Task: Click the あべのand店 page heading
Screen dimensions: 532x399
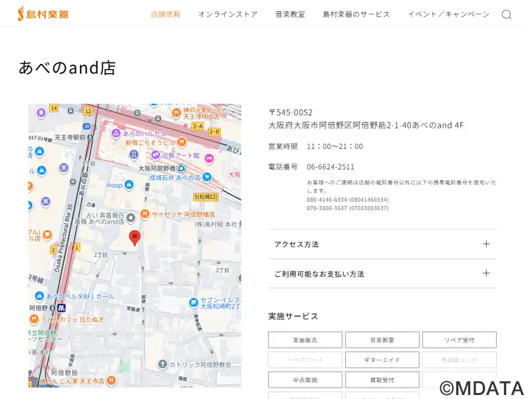Action: pyautogui.click(x=67, y=68)
